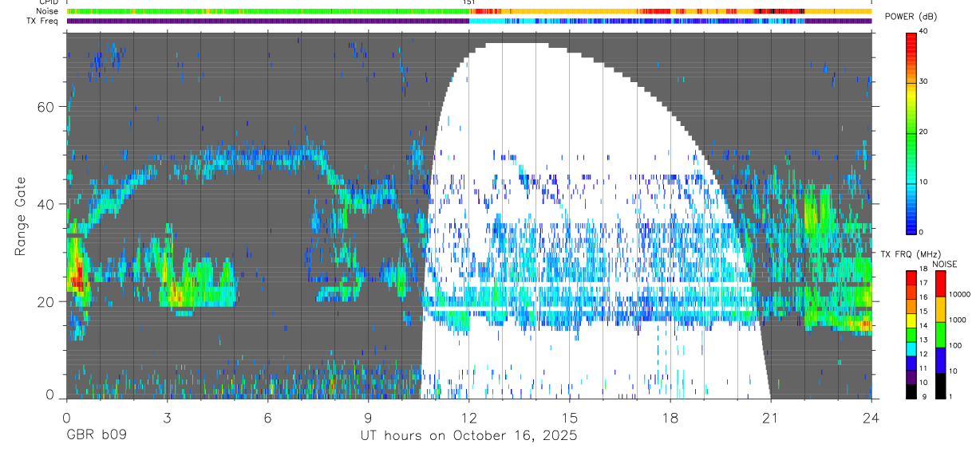
Task: Click the 3 tick on the UT hours axis
Action: pos(167,416)
